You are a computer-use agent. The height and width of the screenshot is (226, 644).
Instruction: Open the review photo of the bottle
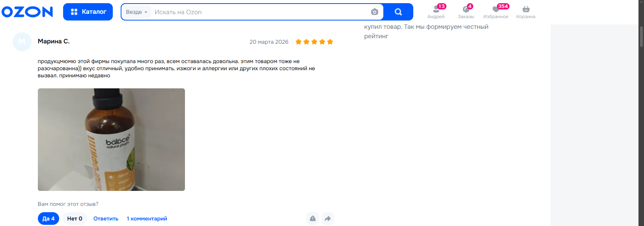[x=111, y=140]
